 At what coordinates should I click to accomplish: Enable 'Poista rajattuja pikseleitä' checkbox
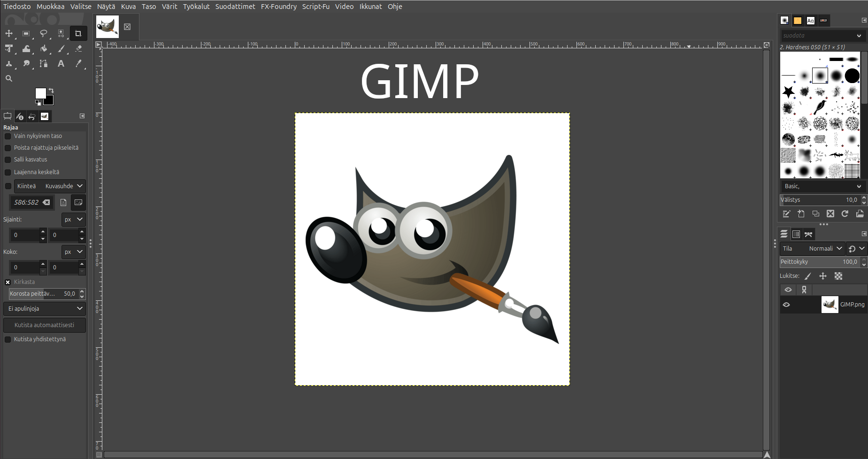8,148
